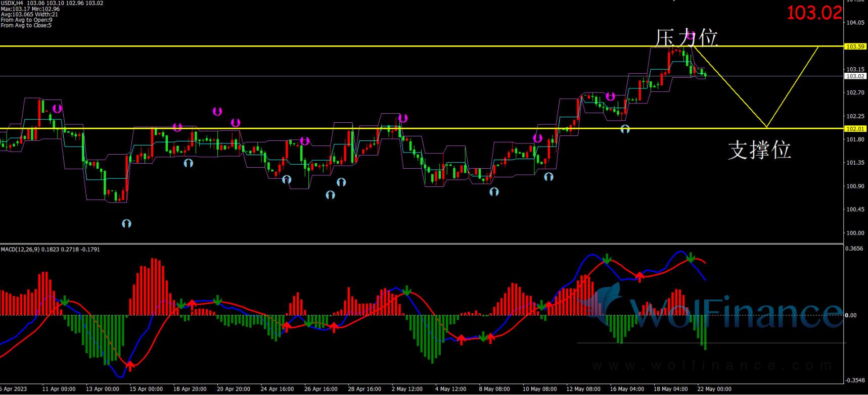Click the cyan up arrow on the 102.01 support line

point(625,129)
